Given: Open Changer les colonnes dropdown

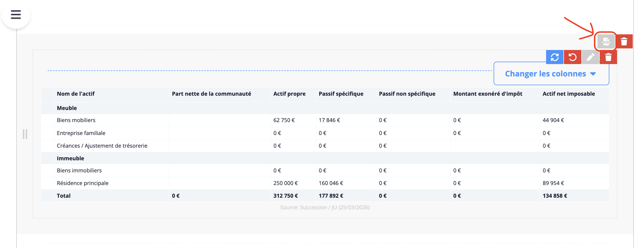Looking at the screenshot, I should (551, 74).
